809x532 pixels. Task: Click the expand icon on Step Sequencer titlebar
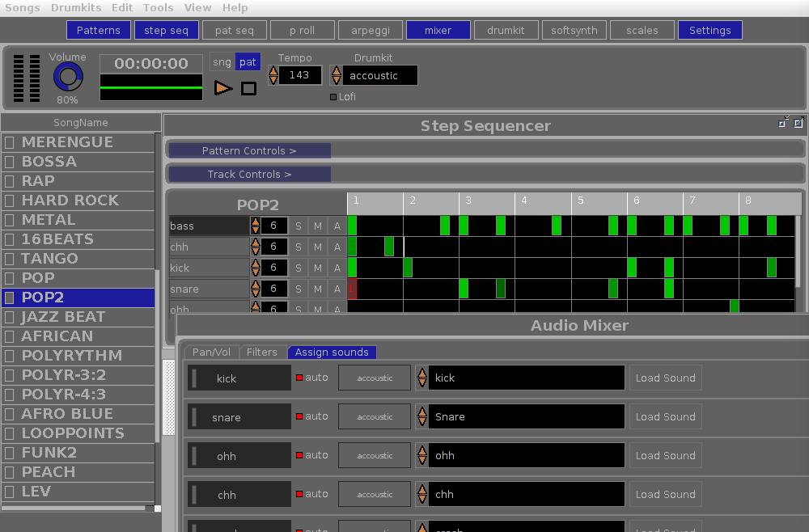pyautogui.click(x=798, y=123)
